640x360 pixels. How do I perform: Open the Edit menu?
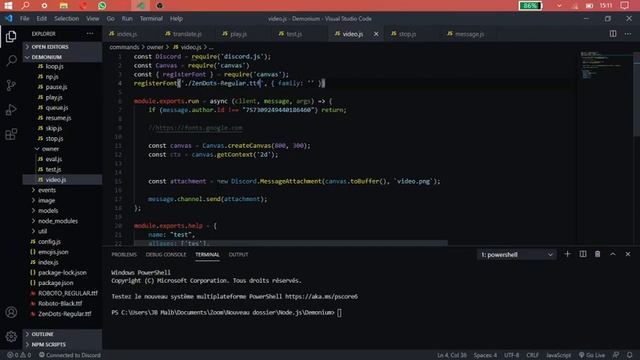[x=42, y=19]
